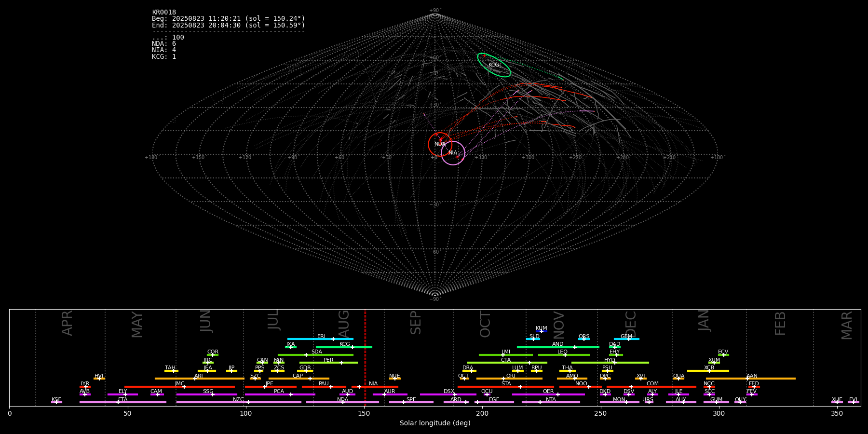Click the LMI shower label in timeline
Screen dimensions: 868x434
506,352
